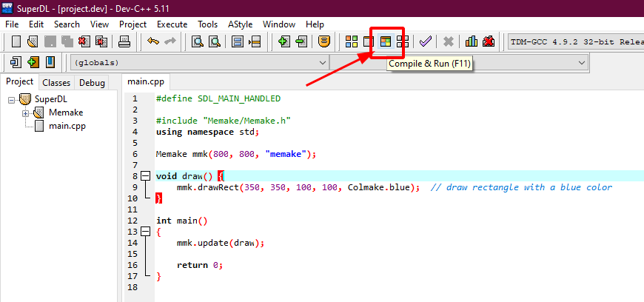Click the Stop Execution gray X icon
The width and height of the screenshot is (644, 302).
click(x=449, y=41)
